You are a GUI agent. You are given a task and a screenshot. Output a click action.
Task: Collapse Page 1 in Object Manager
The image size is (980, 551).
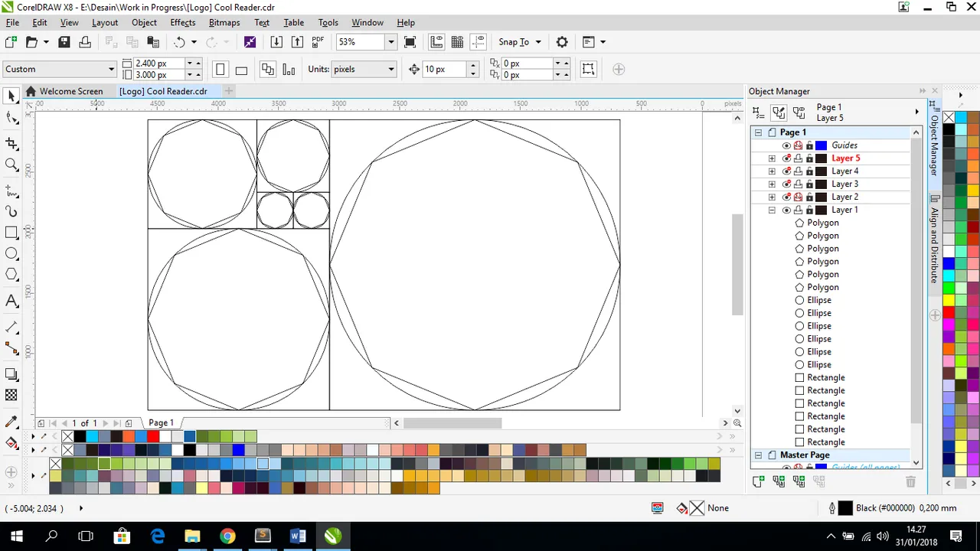pos(758,132)
